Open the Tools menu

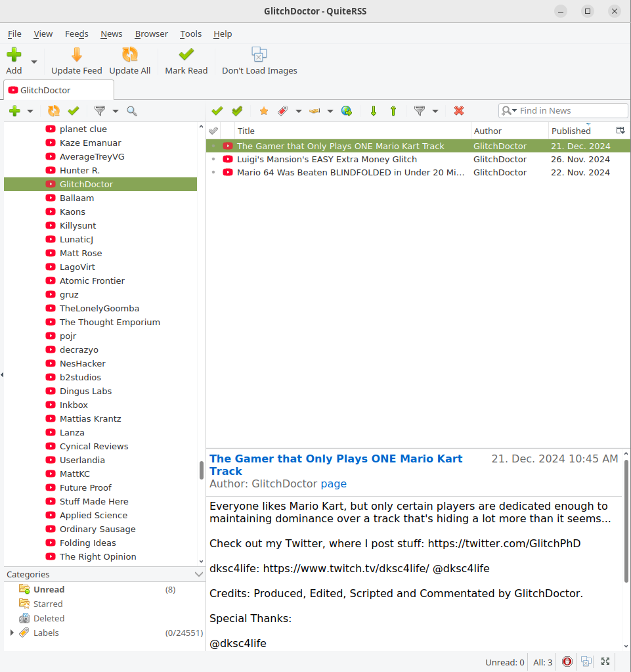[190, 34]
